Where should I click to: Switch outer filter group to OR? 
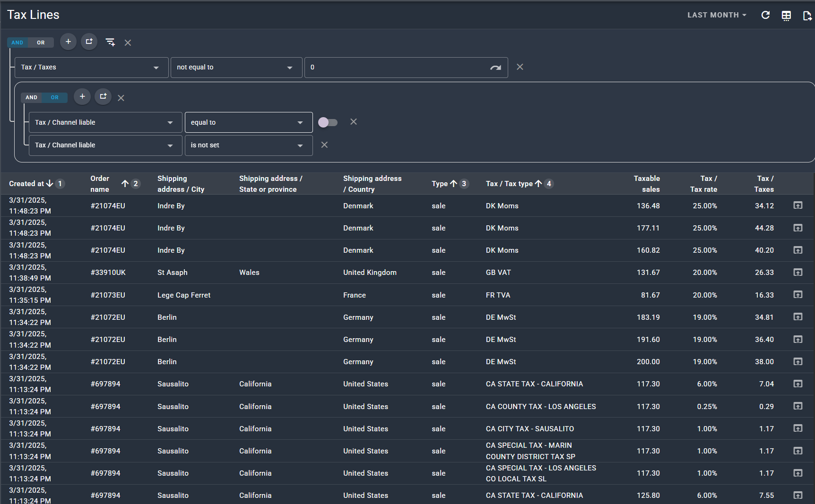tap(41, 43)
